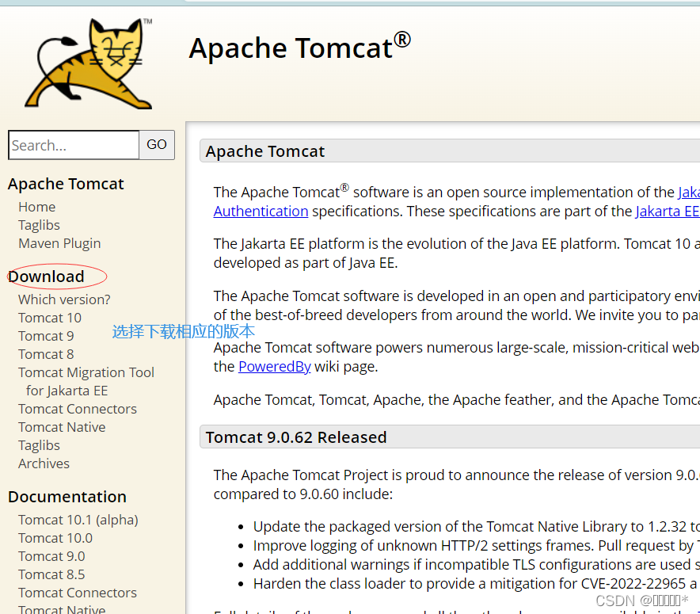
Task: Open the Which version? link
Action: pyautogui.click(x=64, y=299)
